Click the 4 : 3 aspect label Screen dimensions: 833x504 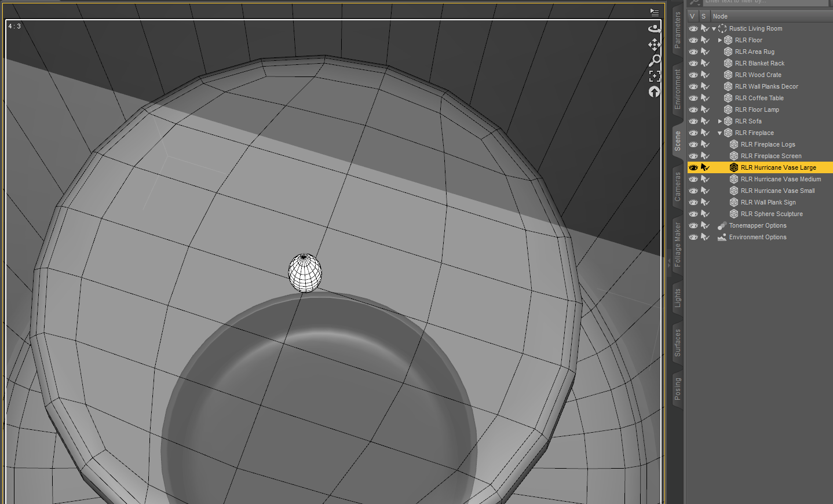click(x=14, y=27)
